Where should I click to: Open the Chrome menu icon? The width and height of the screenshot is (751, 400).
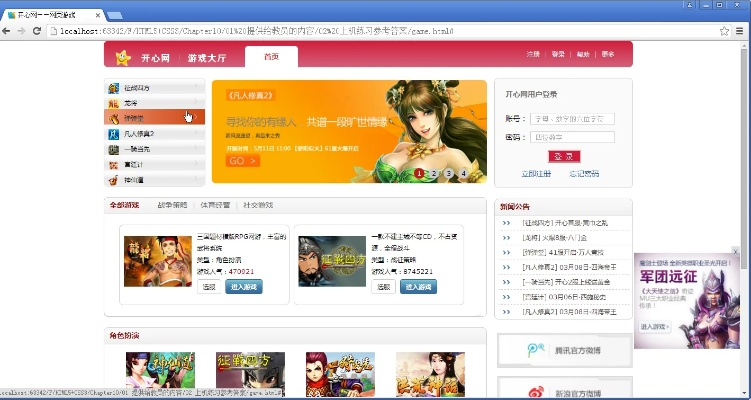pos(740,31)
